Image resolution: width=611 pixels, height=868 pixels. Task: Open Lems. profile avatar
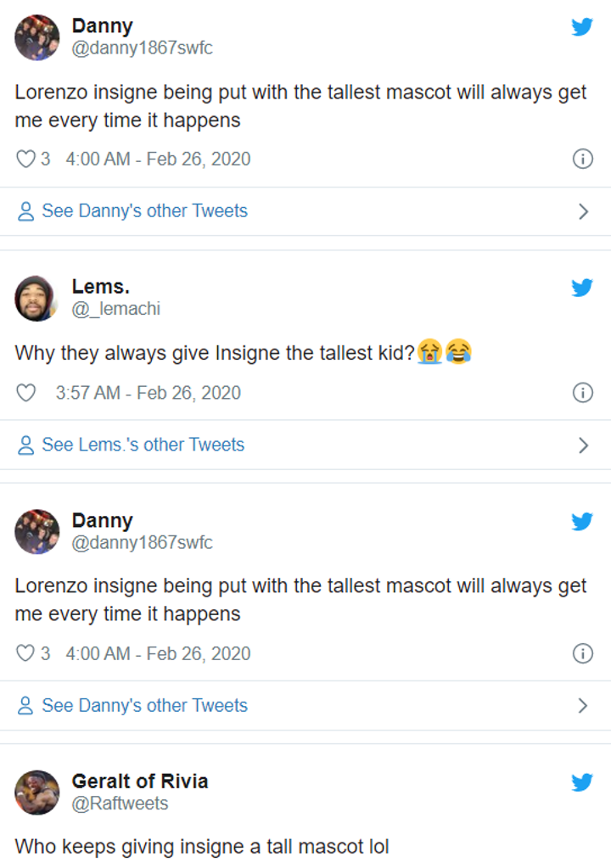pos(37,298)
